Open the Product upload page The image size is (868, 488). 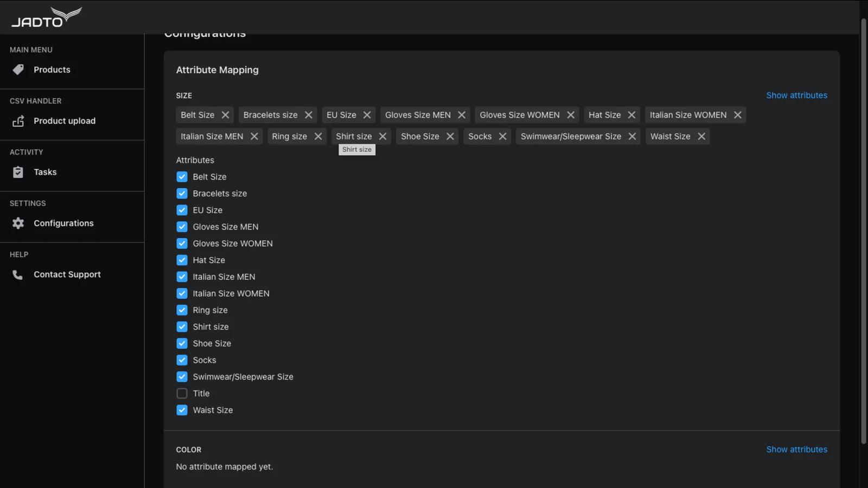tap(65, 121)
